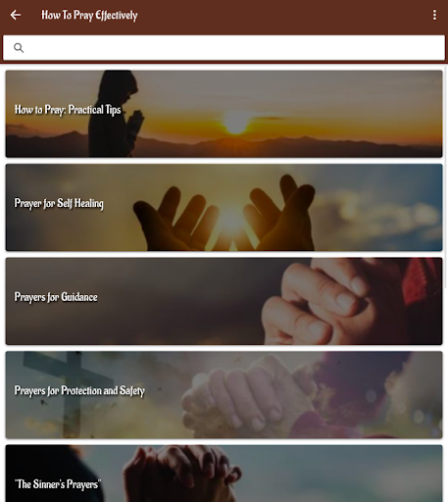Open the three-dot overflow menu
The width and height of the screenshot is (448, 502).
(434, 15)
